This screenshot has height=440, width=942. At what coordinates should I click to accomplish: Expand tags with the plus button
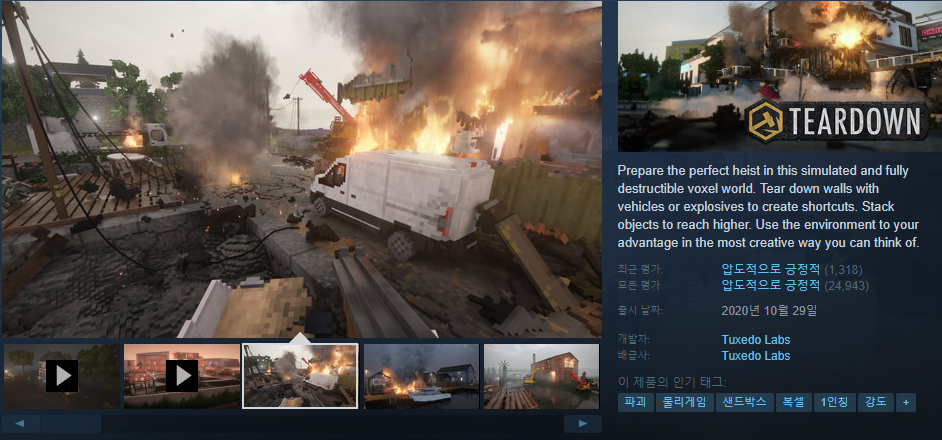coord(906,402)
